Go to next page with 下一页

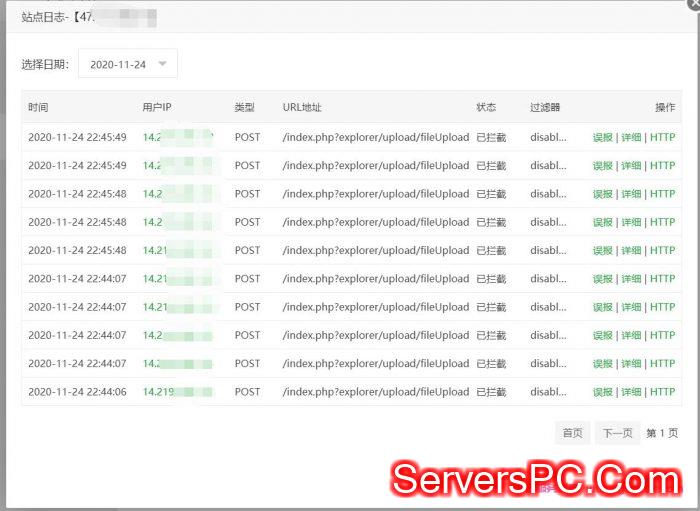click(617, 433)
